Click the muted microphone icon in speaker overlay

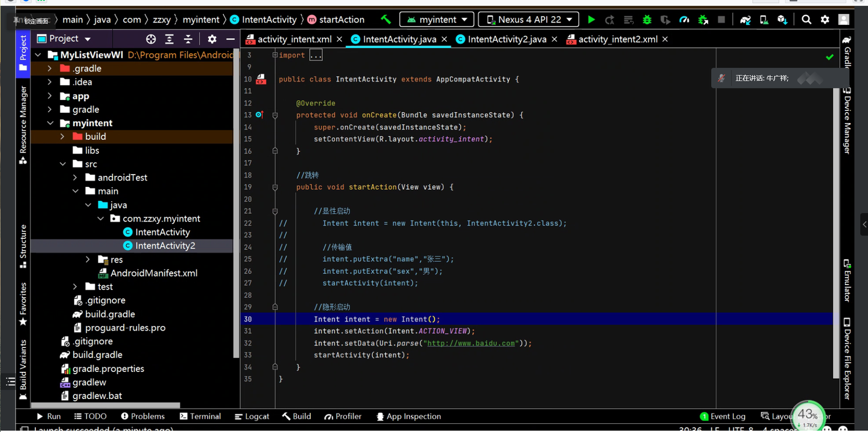click(x=722, y=78)
